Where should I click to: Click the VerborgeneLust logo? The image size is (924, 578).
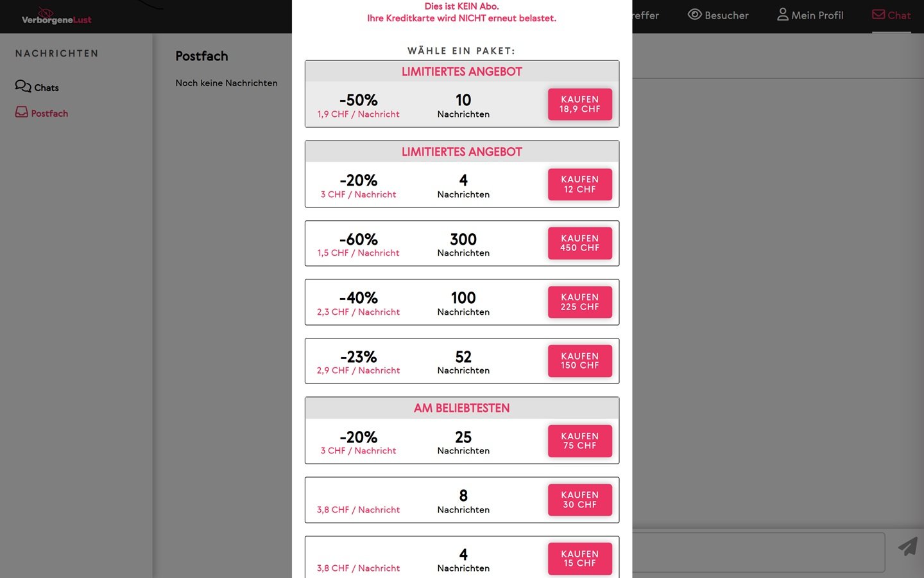click(x=56, y=16)
